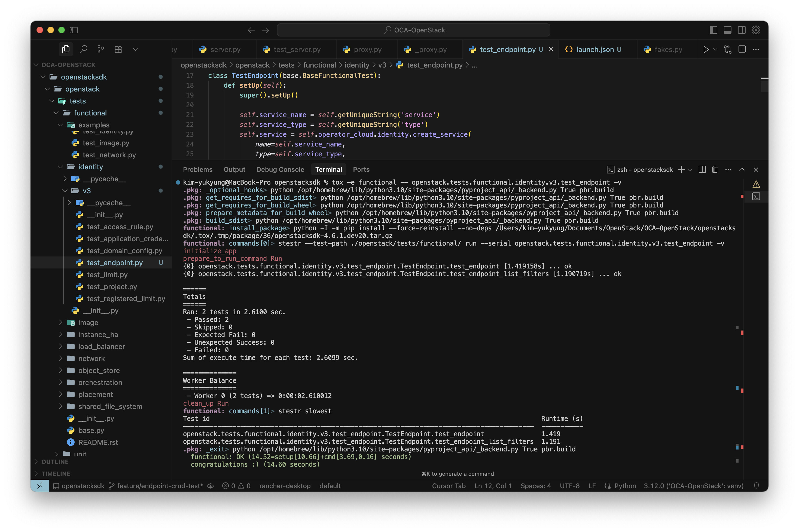The image size is (799, 532).
Task: Split the terminal
Action: 702,169
